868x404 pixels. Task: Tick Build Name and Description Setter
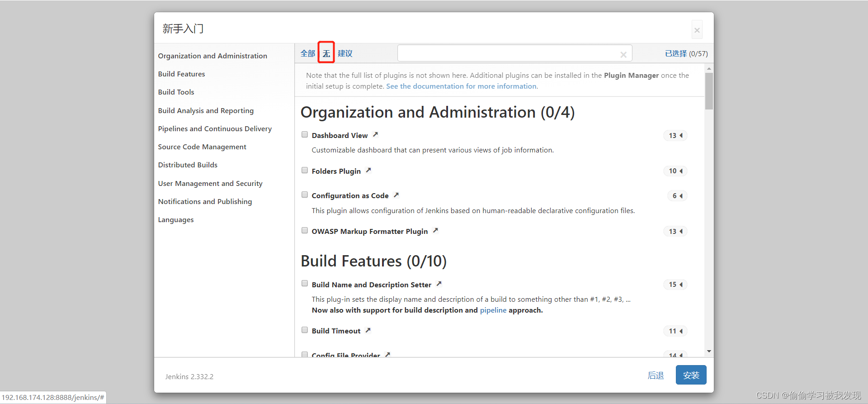pyautogui.click(x=305, y=284)
